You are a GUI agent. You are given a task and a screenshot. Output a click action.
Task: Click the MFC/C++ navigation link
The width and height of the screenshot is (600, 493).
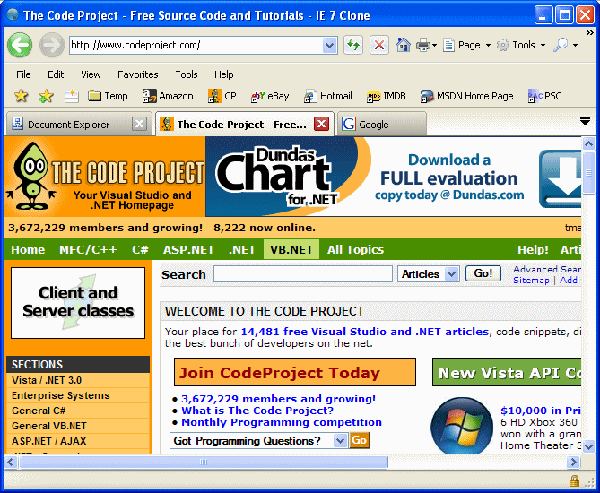coord(88,250)
